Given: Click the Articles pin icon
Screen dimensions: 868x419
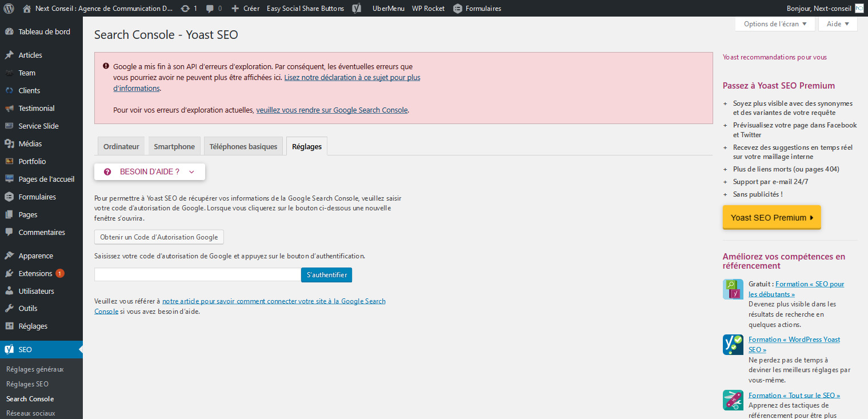Looking at the screenshot, I should pyautogui.click(x=9, y=55).
